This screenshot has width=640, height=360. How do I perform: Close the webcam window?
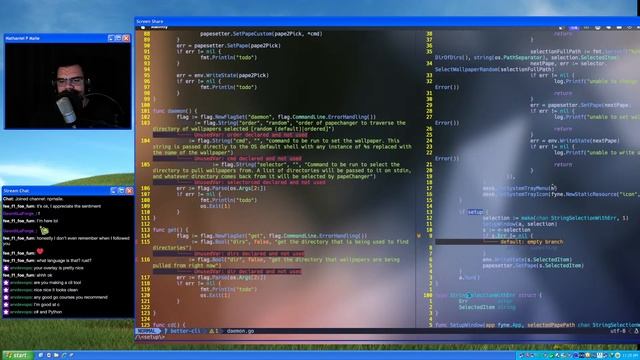[126, 38]
